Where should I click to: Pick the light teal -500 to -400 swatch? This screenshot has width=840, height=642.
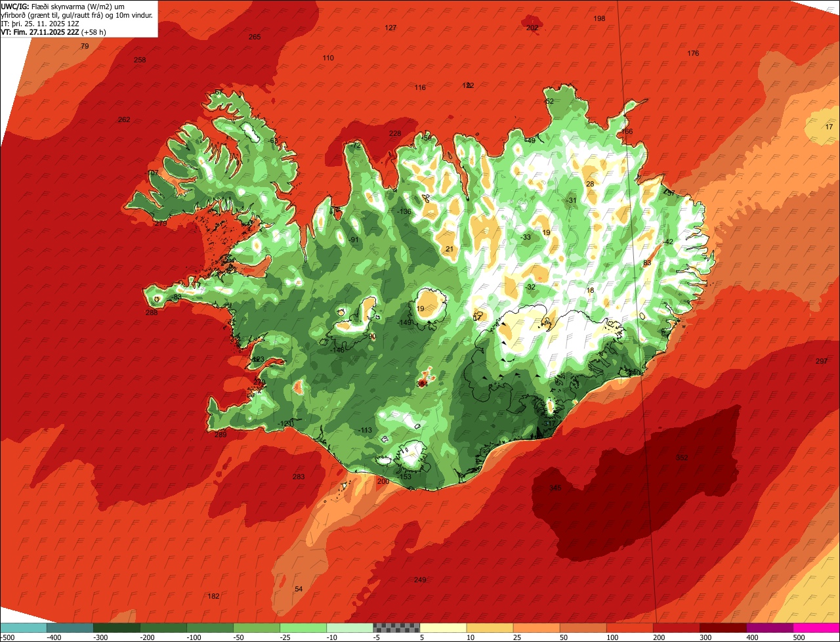[23, 628]
